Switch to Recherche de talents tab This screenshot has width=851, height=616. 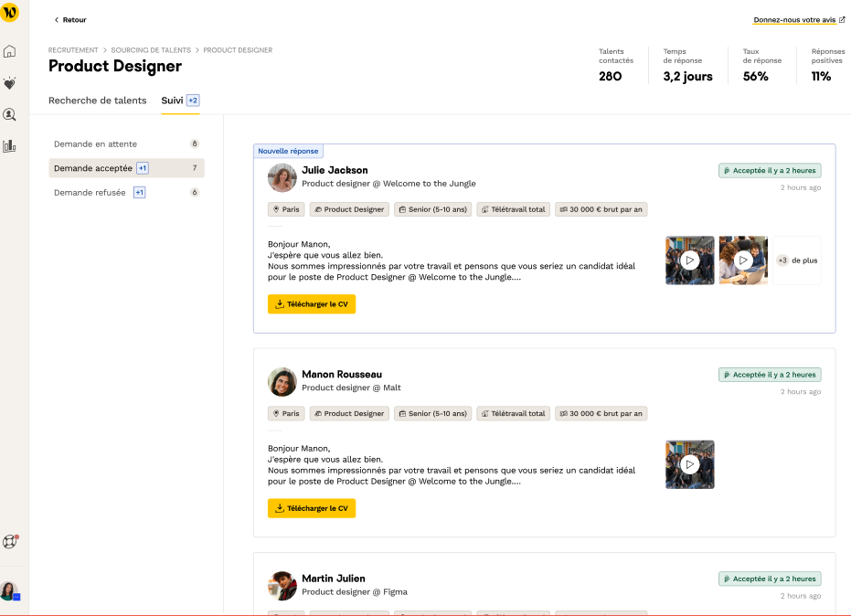coord(97,101)
